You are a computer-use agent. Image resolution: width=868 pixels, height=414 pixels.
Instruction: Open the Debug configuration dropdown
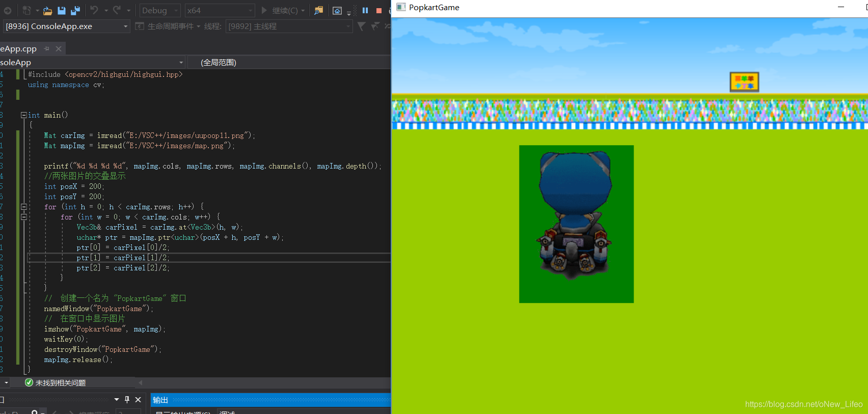[x=160, y=10]
